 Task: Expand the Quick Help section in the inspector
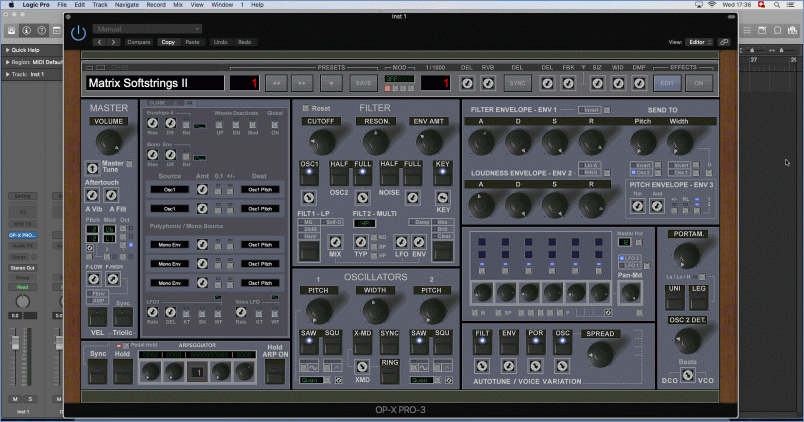point(8,50)
